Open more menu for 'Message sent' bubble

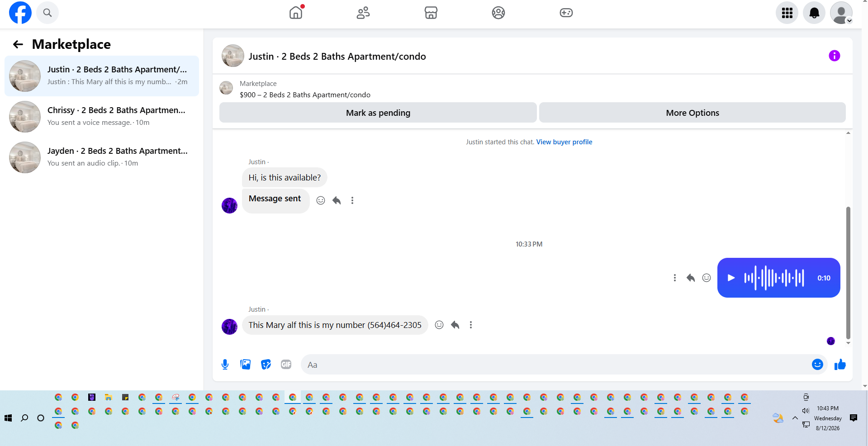[x=352, y=200]
